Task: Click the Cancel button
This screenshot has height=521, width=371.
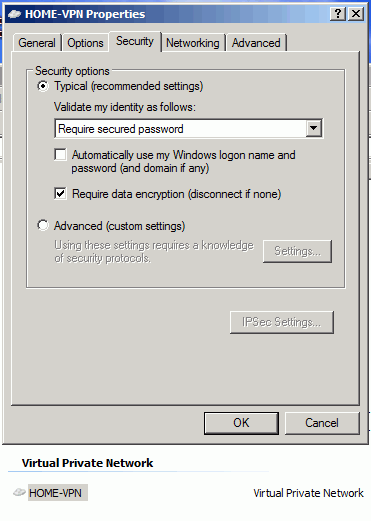Action: (322, 423)
